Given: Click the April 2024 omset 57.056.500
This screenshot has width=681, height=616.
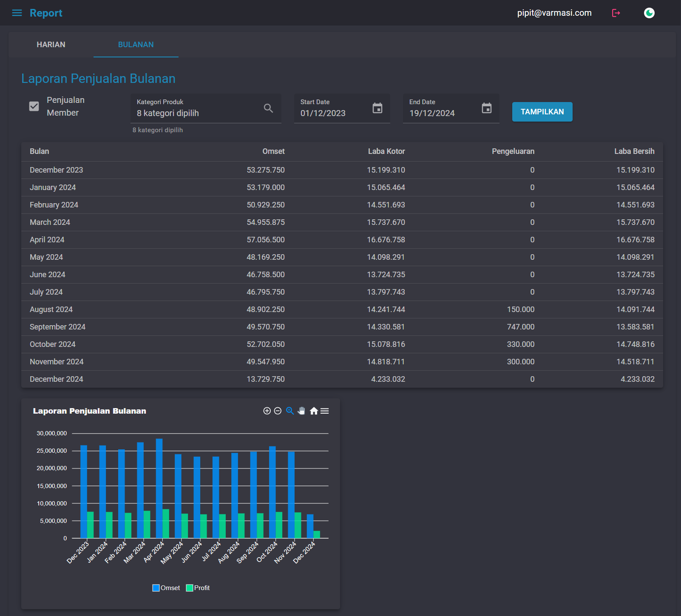Looking at the screenshot, I should click(x=266, y=240).
